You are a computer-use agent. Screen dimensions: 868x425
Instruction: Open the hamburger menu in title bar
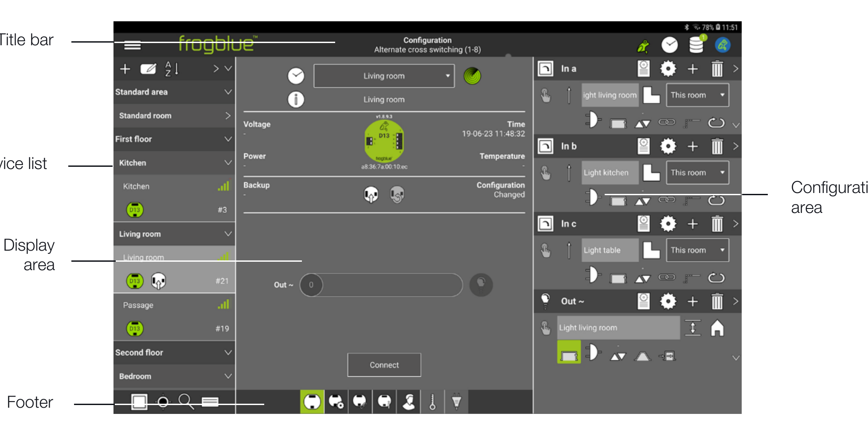point(132,45)
